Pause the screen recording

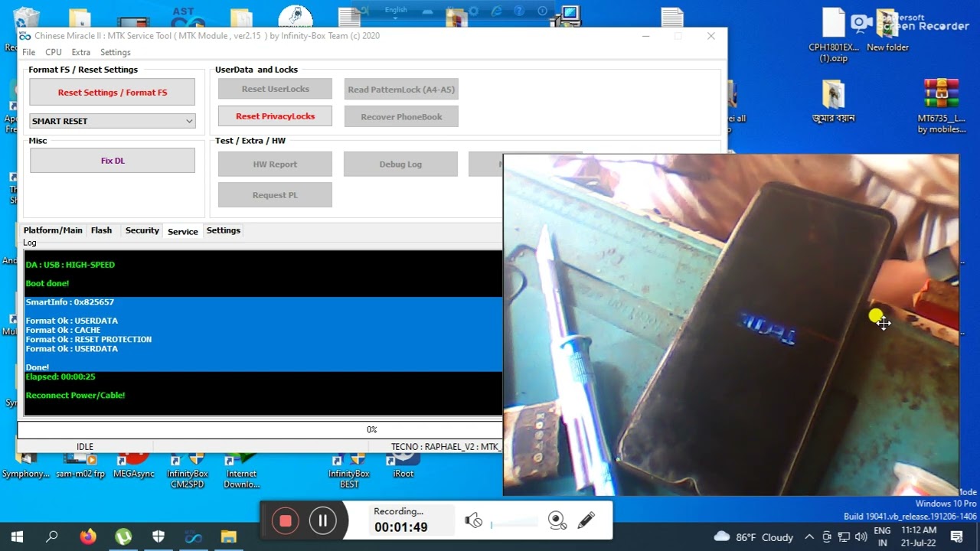click(x=323, y=521)
